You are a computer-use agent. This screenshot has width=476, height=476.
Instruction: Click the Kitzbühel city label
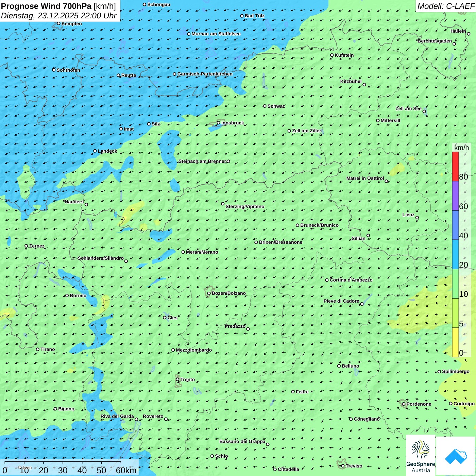point(351,81)
